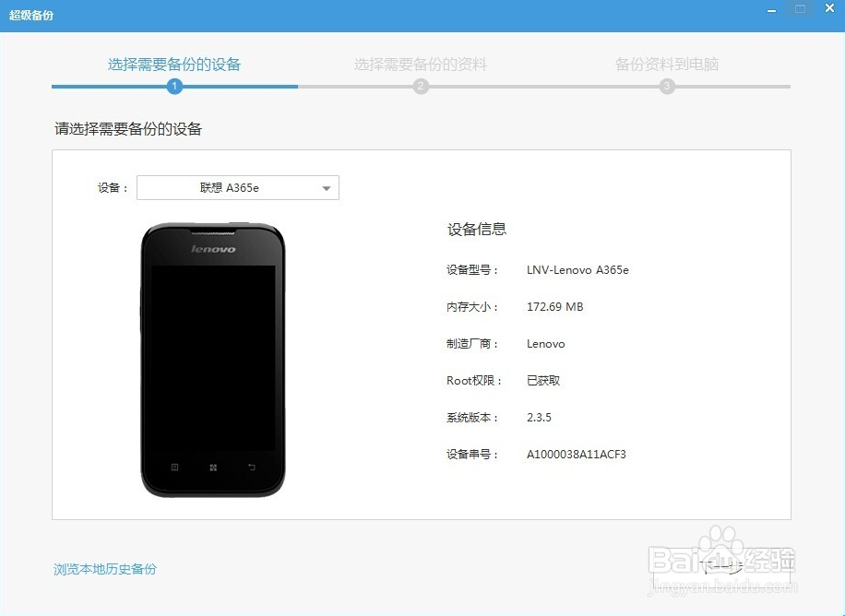Click the 设备： label beside dropdown

pos(113,187)
